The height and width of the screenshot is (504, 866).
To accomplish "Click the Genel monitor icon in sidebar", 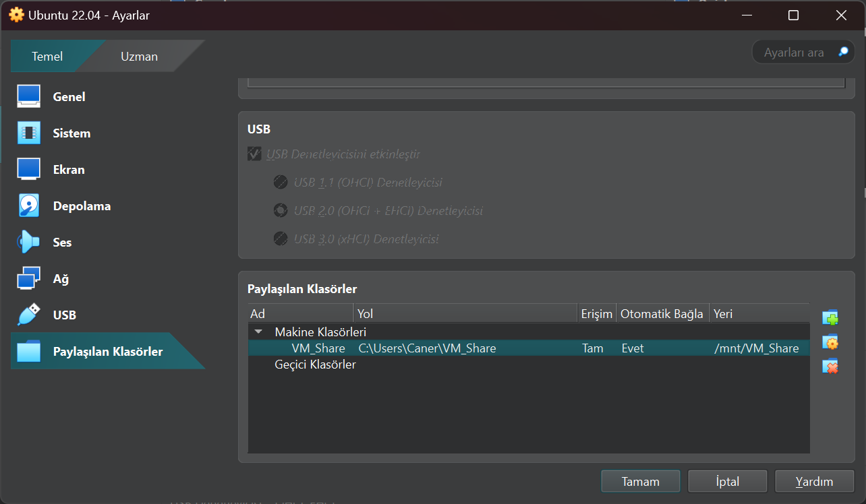I will pos(29,97).
